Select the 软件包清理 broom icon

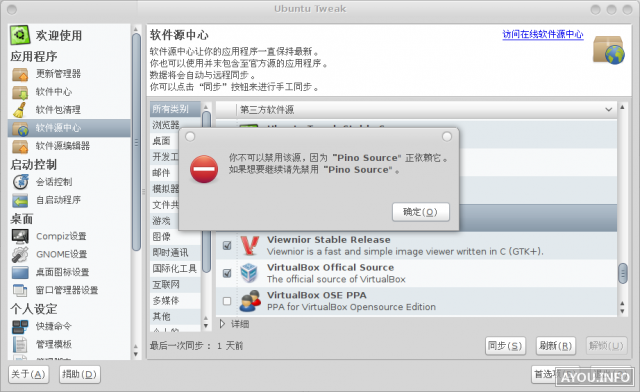20,110
